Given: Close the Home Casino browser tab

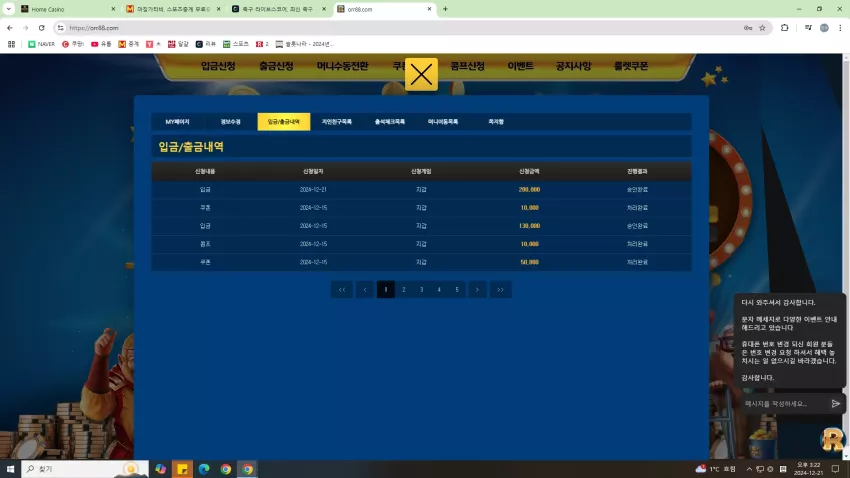Looking at the screenshot, I should click(113, 9).
